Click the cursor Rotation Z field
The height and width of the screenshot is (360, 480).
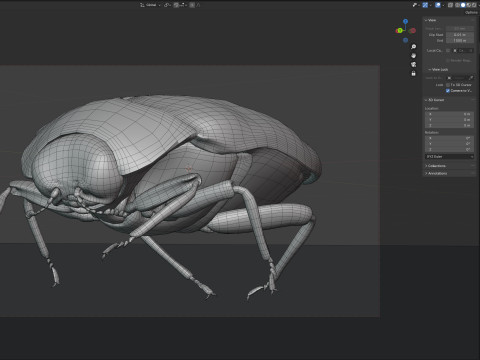point(449,149)
